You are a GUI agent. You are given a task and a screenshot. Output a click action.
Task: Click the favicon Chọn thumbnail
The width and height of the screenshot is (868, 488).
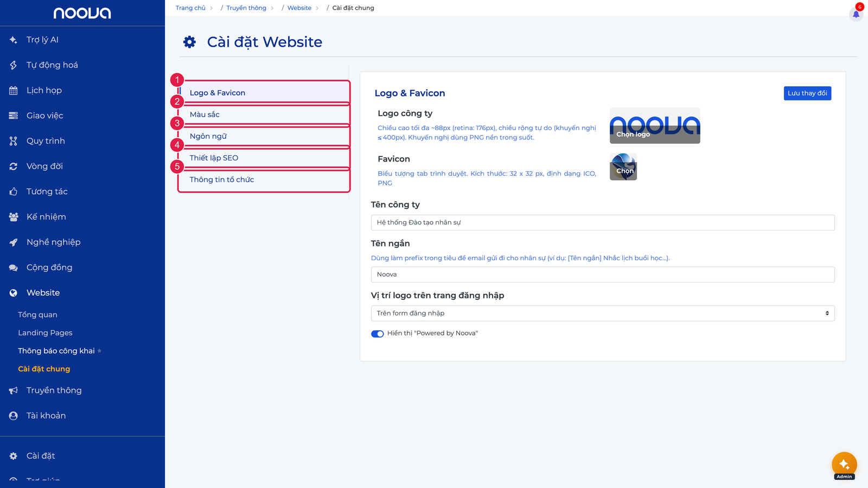tap(623, 166)
